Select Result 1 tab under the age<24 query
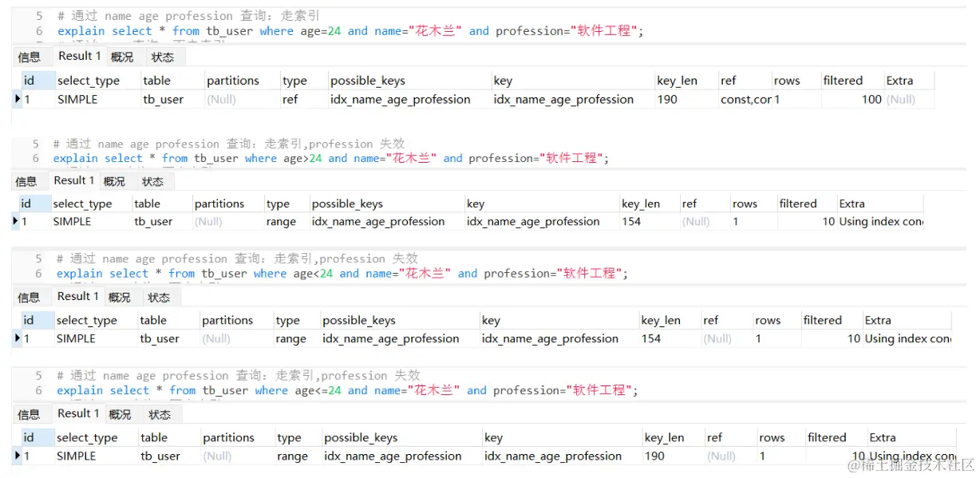 [78, 296]
